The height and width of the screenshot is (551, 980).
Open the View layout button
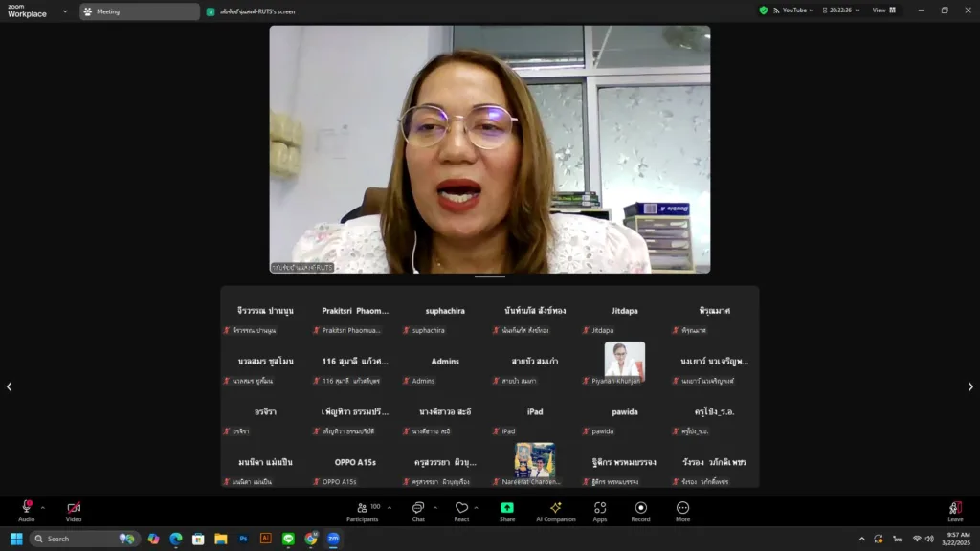pos(884,11)
